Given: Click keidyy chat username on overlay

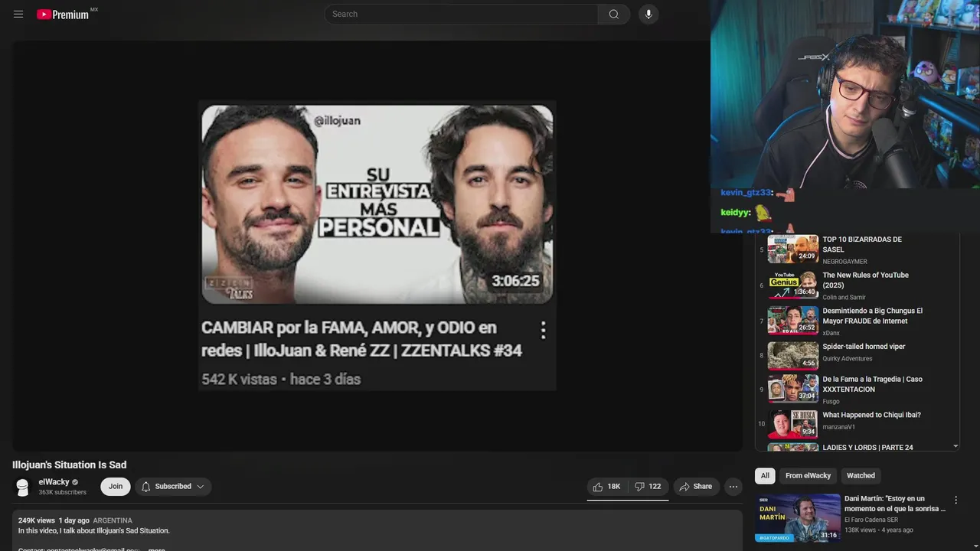Looking at the screenshot, I should [x=736, y=212].
